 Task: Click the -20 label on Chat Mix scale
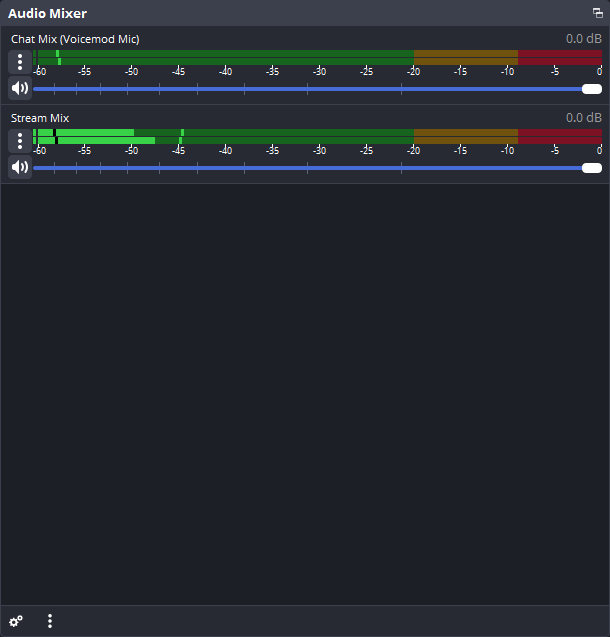(x=413, y=71)
